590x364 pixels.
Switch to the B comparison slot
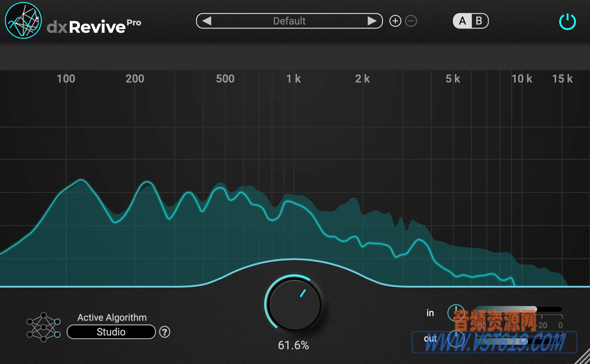pyautogui.click(x=479, y=21)
